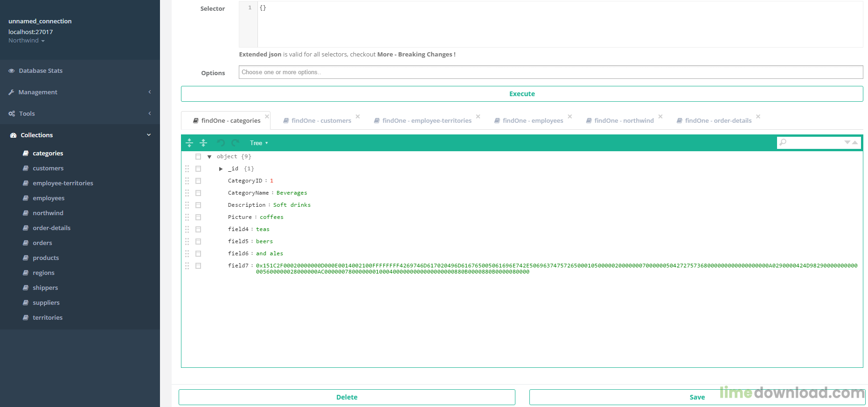This screenshot has width=868, height=407.
Task: Collapse all fields in JSON tree
Action: tap(203, 143)
